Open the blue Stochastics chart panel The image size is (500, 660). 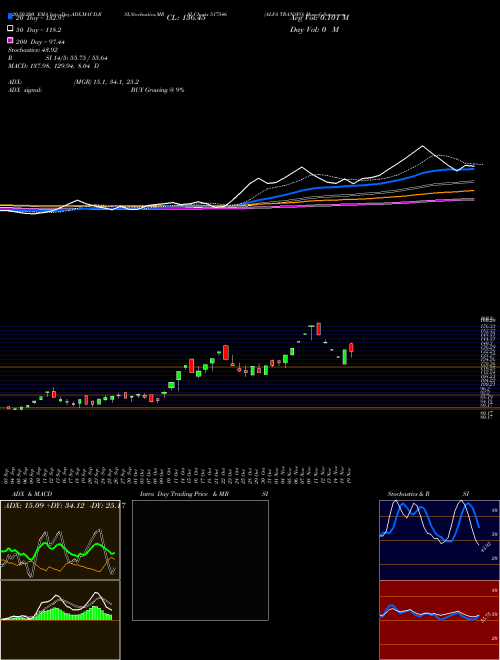(x=439, y=540)
